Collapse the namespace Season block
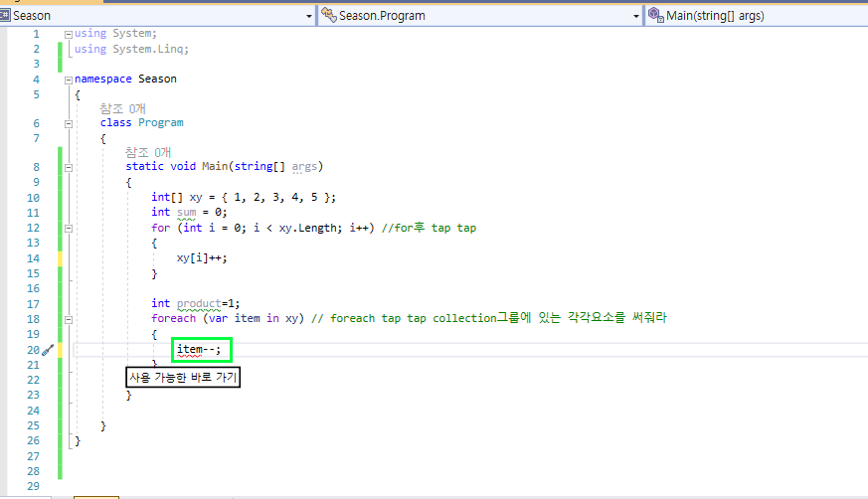 (69, 80)
